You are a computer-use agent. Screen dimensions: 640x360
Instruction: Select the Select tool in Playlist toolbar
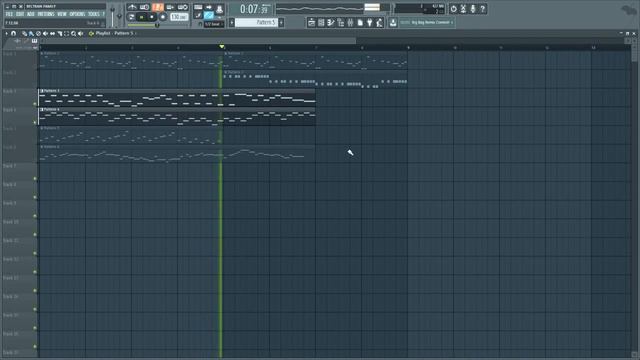pyautogui.click(x=67, y=33)
